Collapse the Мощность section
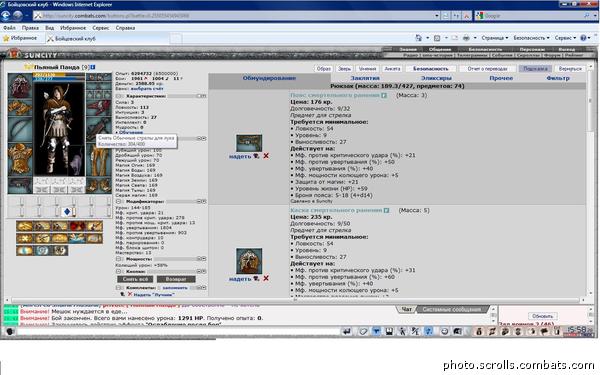600x375 pixels. 119,259
